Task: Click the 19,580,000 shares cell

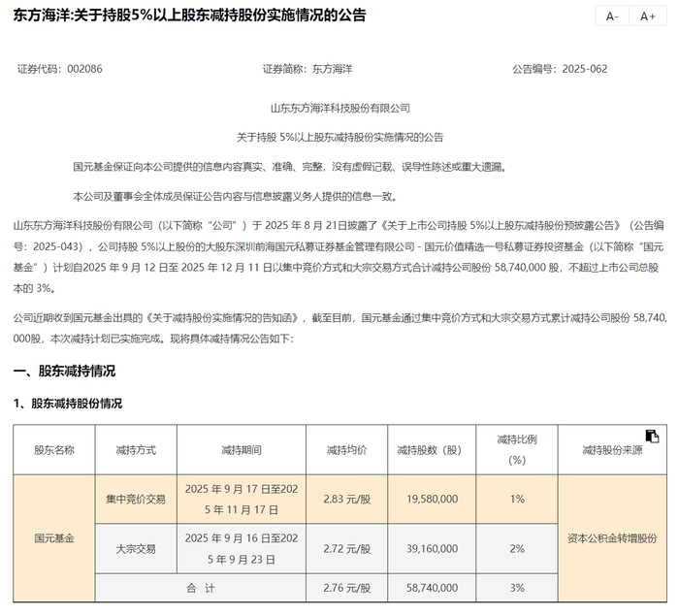Action: (x=432, y=499)
